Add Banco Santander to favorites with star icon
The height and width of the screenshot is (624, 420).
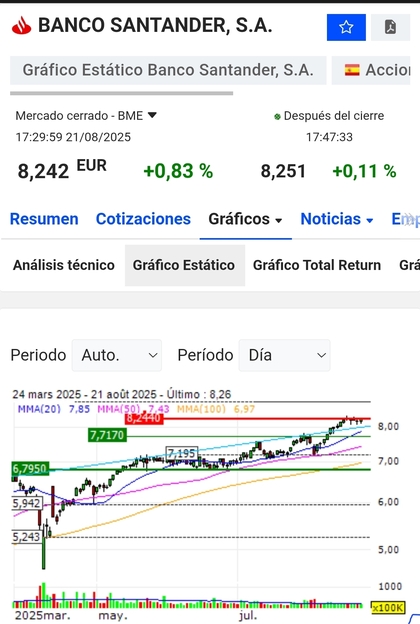[346, 27]
